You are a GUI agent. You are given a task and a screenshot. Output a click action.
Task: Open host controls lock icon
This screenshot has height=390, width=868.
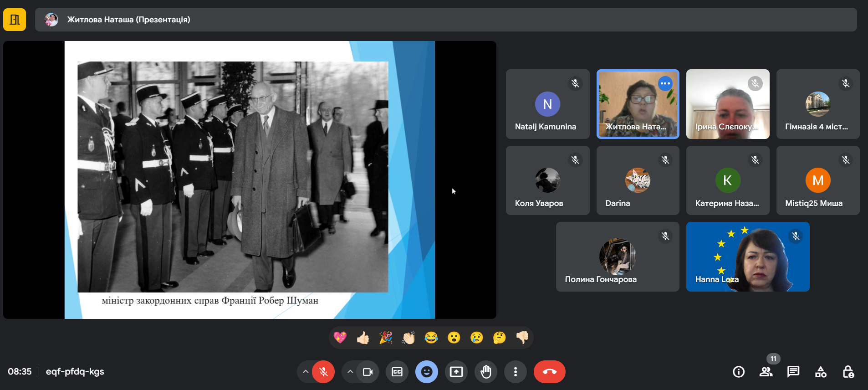[848, 372]
